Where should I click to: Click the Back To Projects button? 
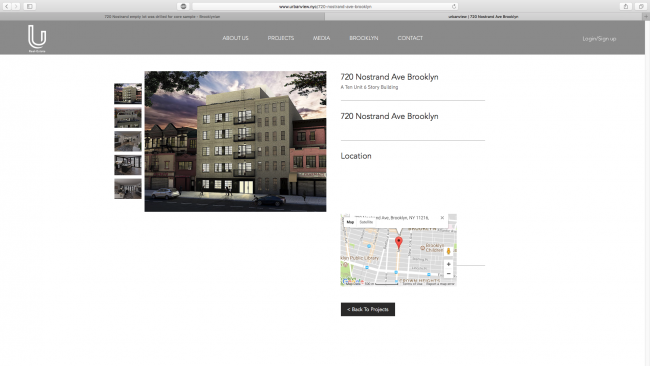(x=368, y=309)
